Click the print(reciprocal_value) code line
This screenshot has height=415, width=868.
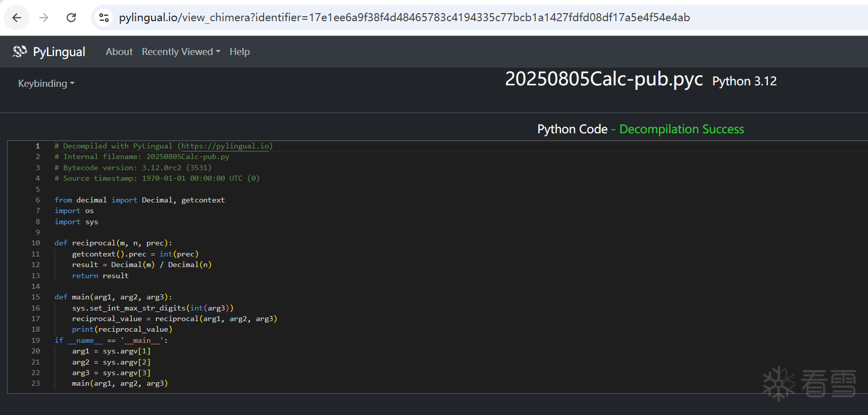click(x=122, y=330)
